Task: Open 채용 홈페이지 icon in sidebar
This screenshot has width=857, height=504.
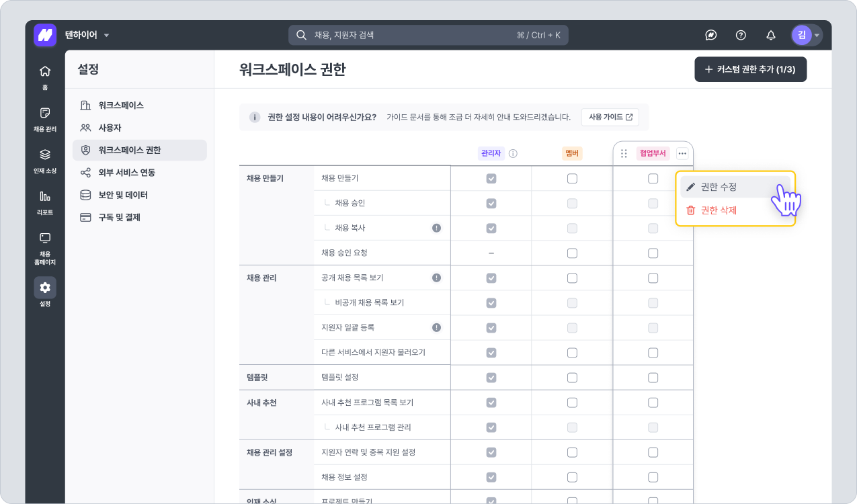Action: point(45,239)
